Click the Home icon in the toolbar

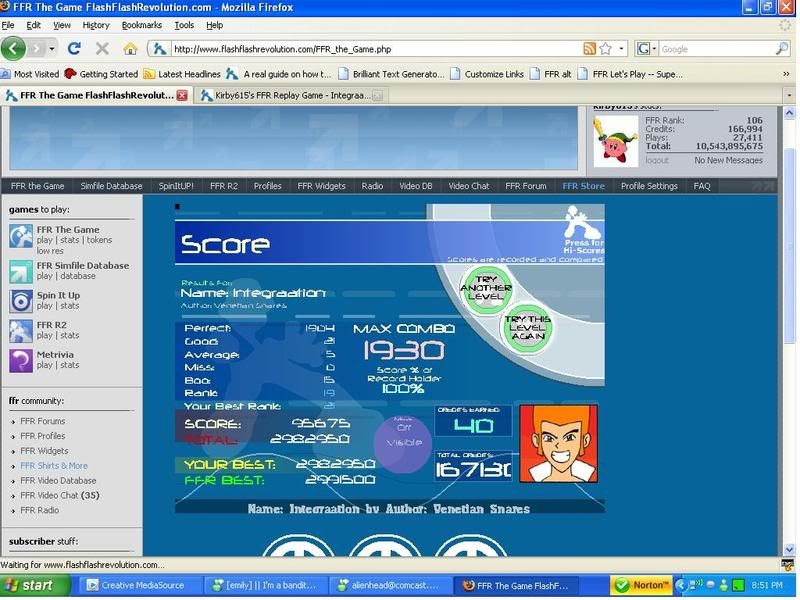pos(130,48)
